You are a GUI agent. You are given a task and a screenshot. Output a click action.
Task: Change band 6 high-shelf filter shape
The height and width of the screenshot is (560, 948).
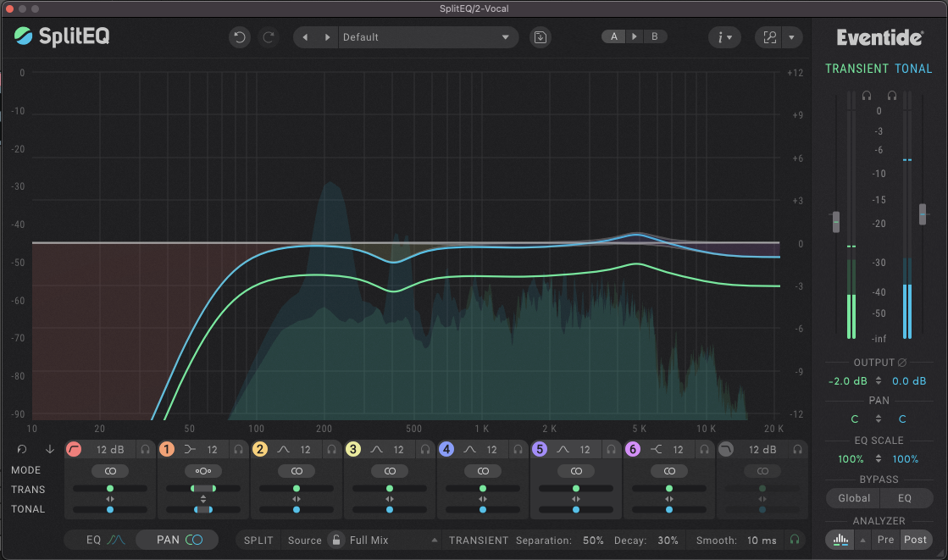coord(656,449)
